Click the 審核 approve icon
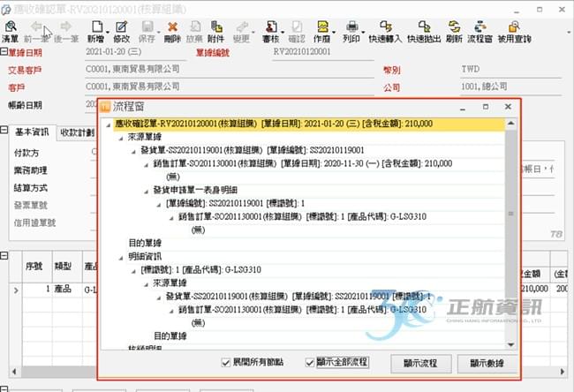Viewport: 574px width, 392px height. point(271,26)
